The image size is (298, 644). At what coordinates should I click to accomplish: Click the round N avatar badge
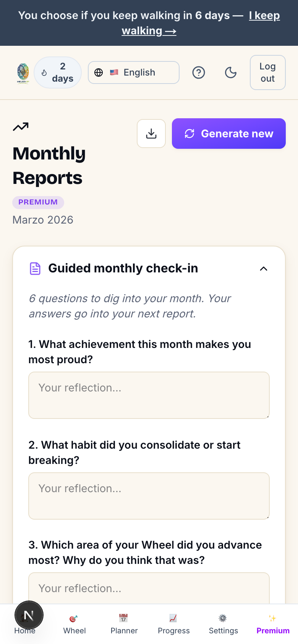click(29, 615)
